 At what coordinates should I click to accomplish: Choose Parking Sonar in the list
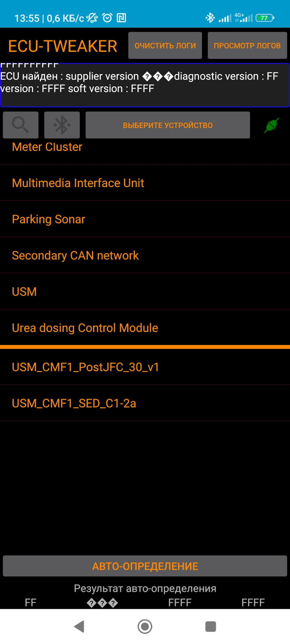click(x=49, y=219)
